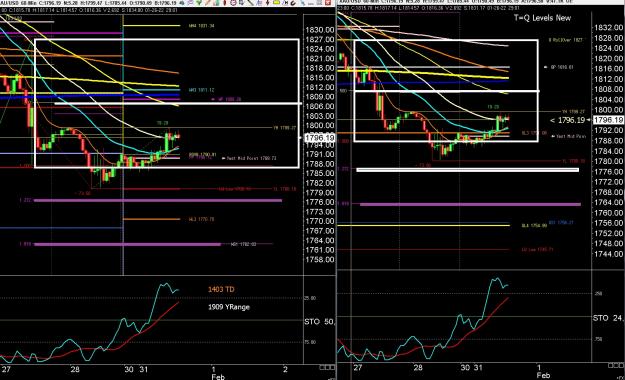Click the 'MR4 1831.34' level label
The image size is (625, 380).
(x=201, y=26)
